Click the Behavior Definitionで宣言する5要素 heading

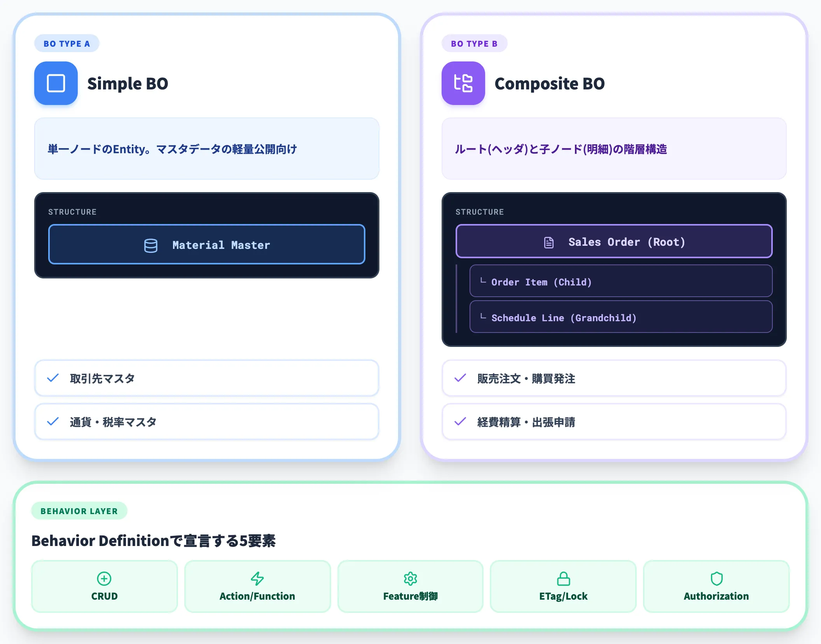154,541
